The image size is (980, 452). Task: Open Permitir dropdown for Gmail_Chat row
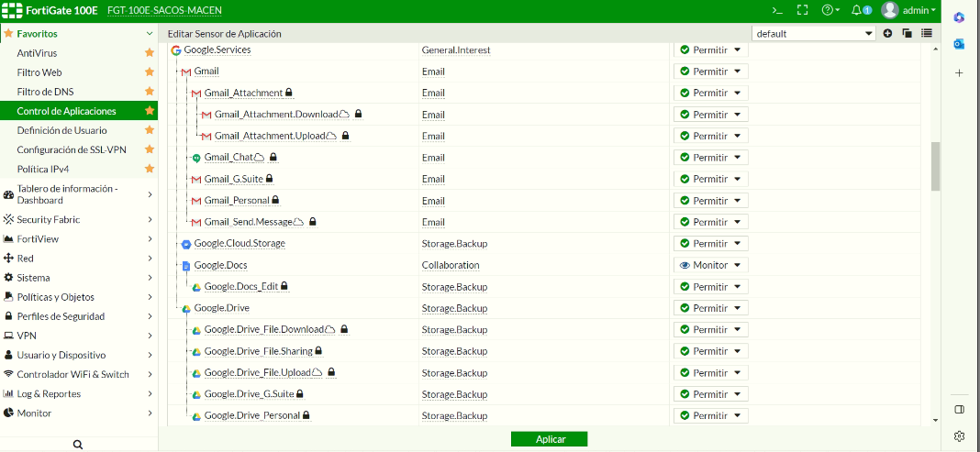(710, 158)
